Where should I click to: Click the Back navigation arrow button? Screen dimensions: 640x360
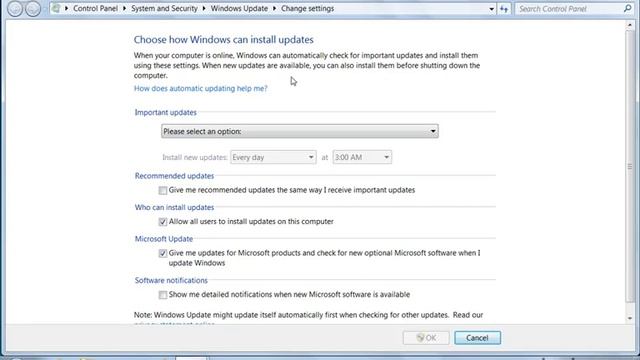(x=15, y=9)
